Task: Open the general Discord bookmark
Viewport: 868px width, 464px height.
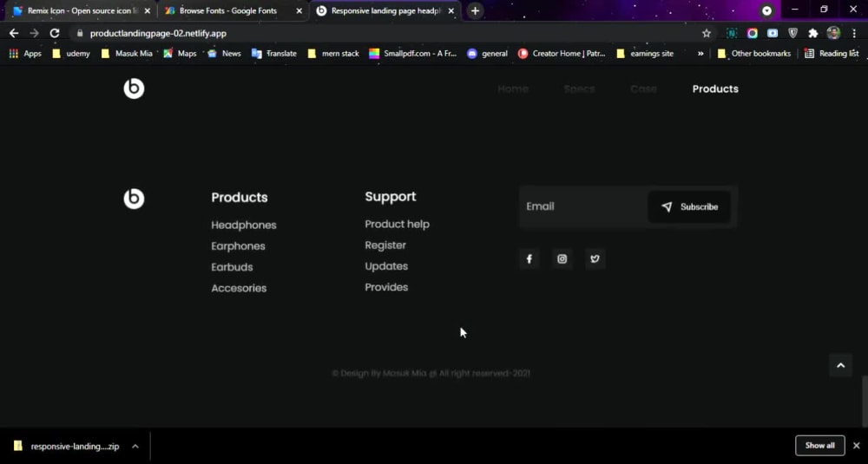Action: pos(487,54)
